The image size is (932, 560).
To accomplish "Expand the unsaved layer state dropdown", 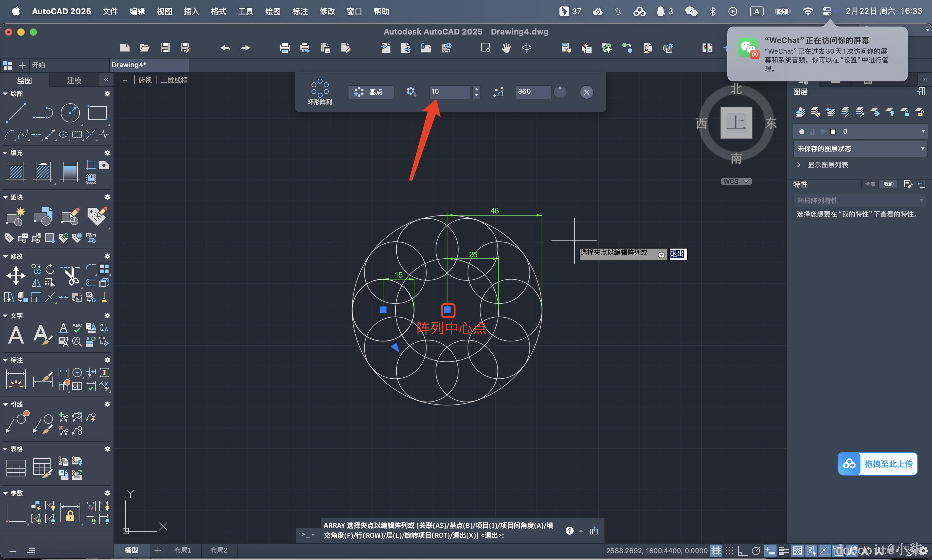I will tap(860, 149).
